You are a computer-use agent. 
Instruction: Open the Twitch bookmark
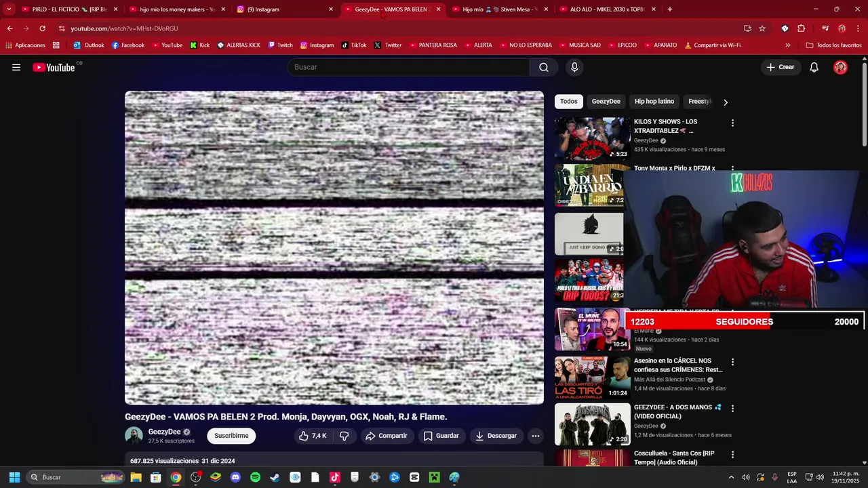(281, 45)
